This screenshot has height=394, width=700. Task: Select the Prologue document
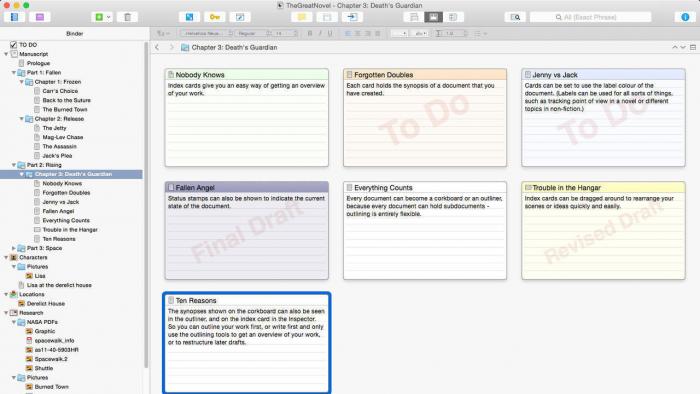[x=38, y=63]
